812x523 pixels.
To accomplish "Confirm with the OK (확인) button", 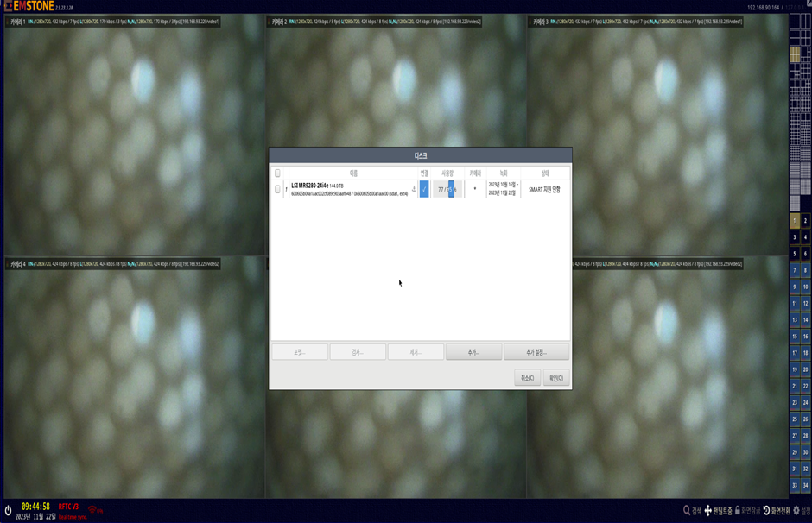I will click(x=556, y=378).
